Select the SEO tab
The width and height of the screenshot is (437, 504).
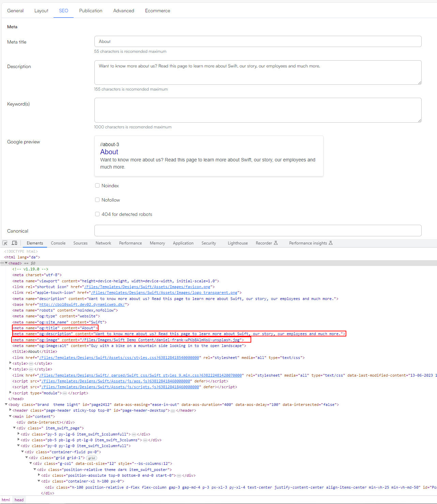pos(63,11)
